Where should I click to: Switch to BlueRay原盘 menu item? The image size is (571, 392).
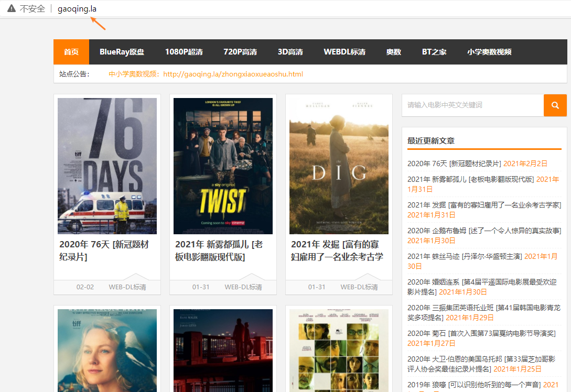pos(122,52)
